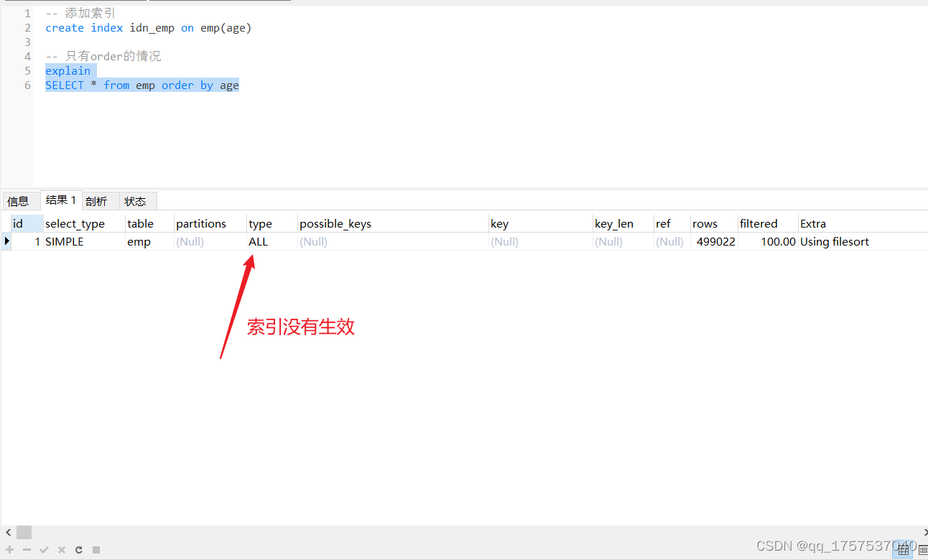Switch to grid view icon
This screenshot has width=928, height=560.
tap(904, 551)
